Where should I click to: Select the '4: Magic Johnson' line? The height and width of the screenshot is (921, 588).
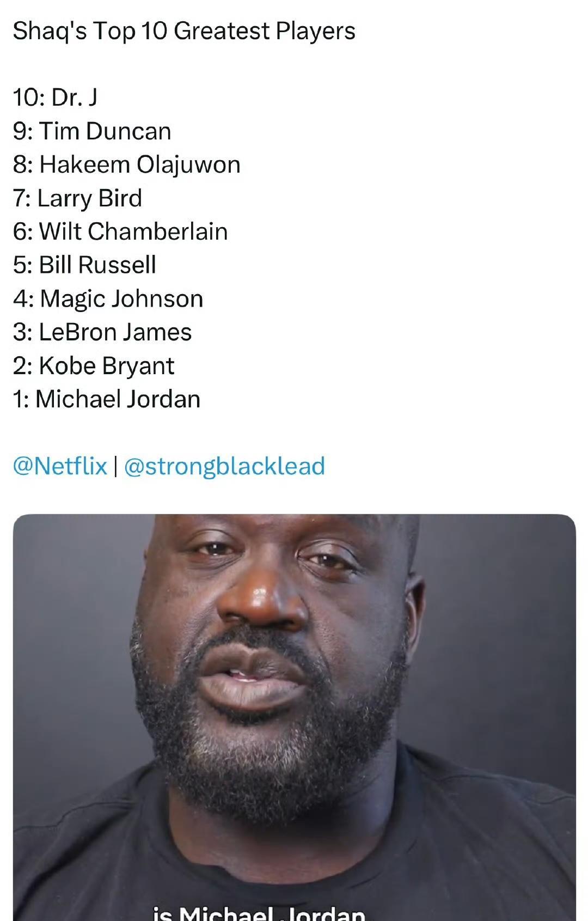point(108,299)
